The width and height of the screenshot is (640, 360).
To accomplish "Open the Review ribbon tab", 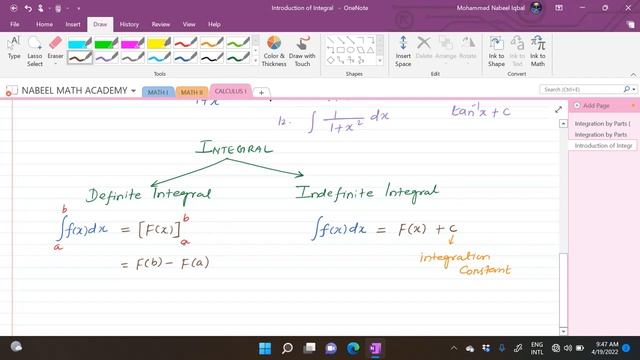I will [161, 24].
